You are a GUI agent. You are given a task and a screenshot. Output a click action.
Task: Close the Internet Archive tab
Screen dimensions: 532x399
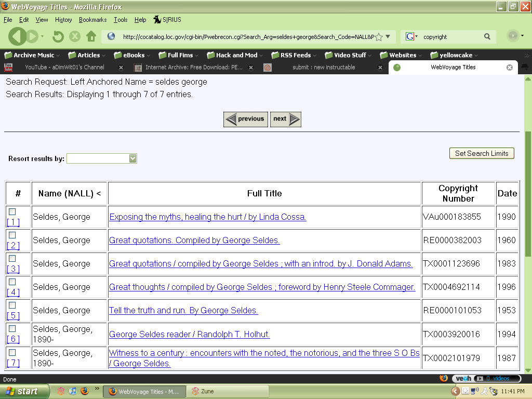pyautogui.click(x=251, y=68)
